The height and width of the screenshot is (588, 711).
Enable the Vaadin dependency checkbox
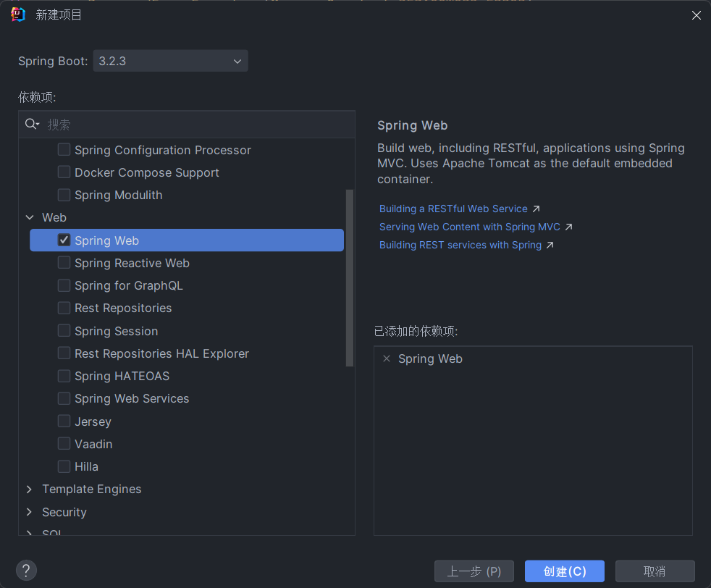[x=64, y=444]
